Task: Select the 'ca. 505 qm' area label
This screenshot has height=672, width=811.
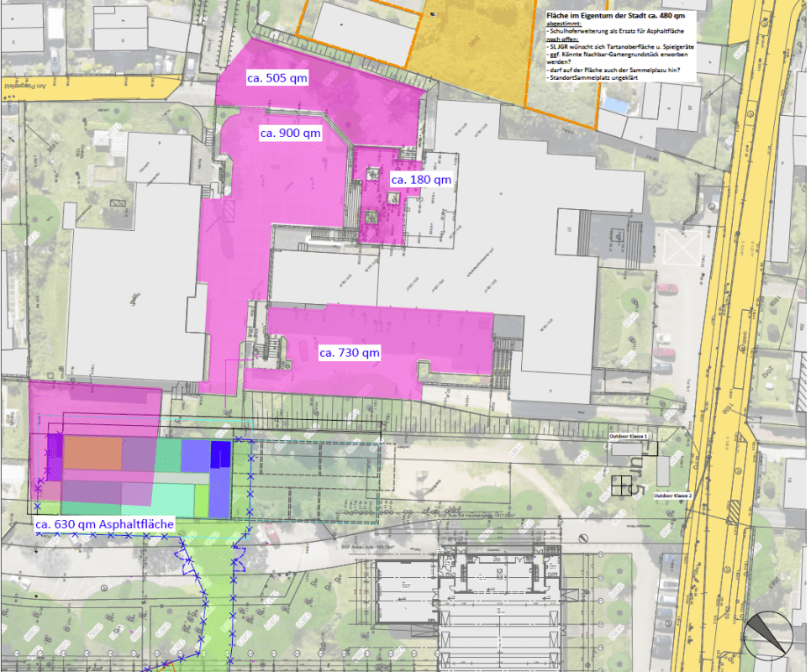Action: (276, 78)
